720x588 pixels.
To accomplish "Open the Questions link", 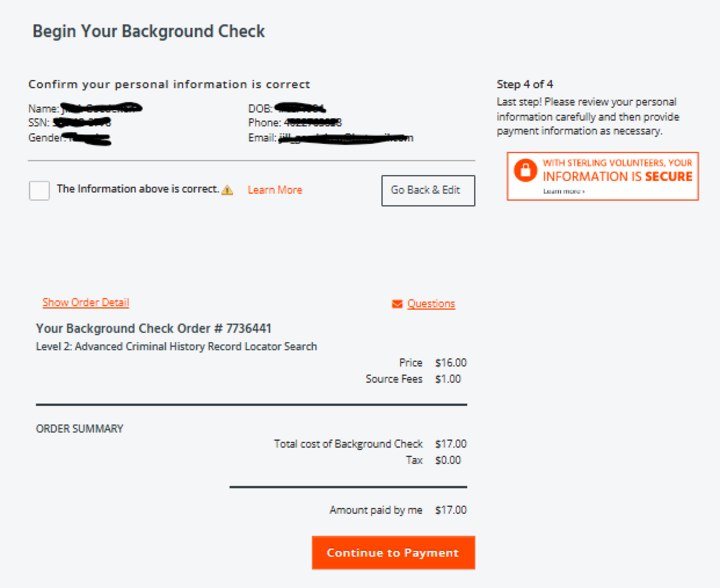I will coord(431,304).
